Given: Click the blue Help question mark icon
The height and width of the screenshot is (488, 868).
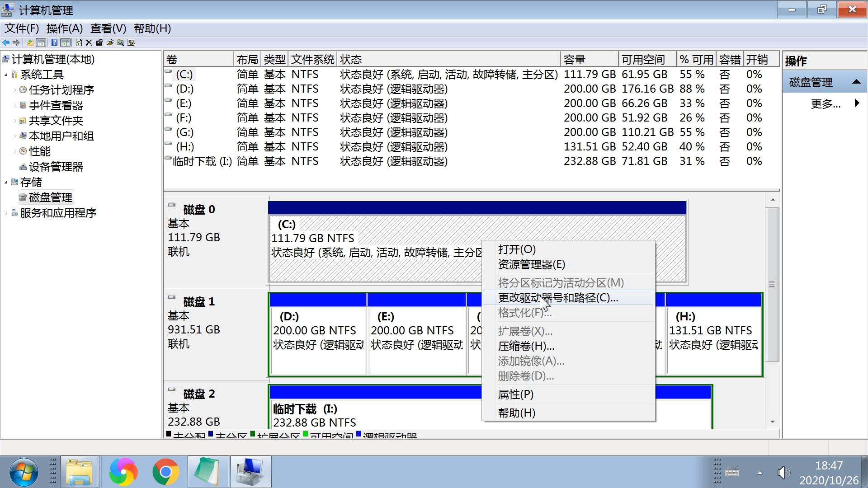Looking at the screenshot, I should tap(55, 42).
